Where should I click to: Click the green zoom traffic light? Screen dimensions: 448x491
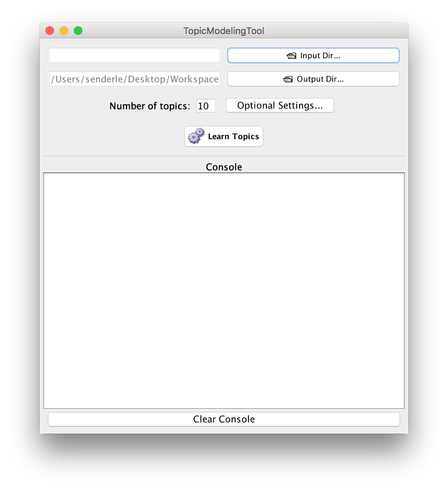click(x=78, y=30)
